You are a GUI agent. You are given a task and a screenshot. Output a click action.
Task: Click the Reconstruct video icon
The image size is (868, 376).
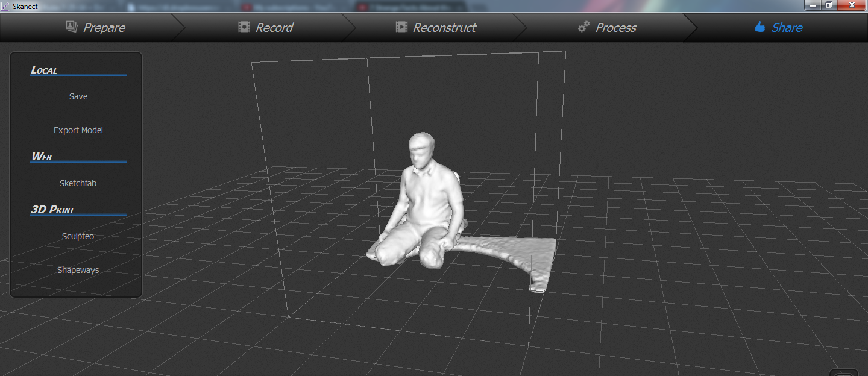click(x=401, y=27)
